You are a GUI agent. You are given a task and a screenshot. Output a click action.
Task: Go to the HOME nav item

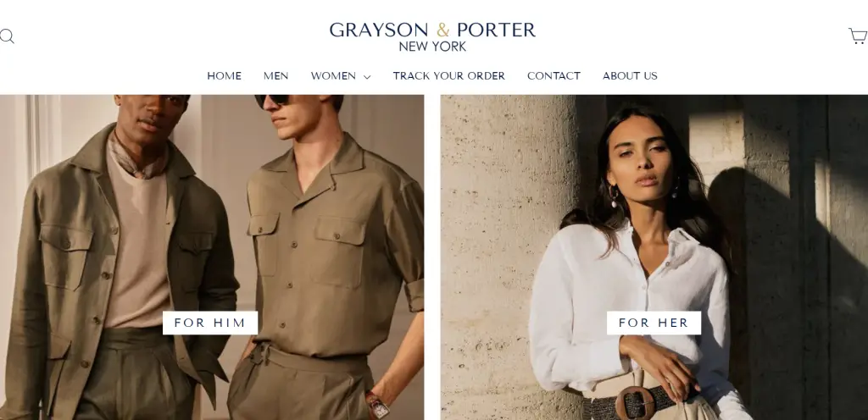[x=224, y=76]
